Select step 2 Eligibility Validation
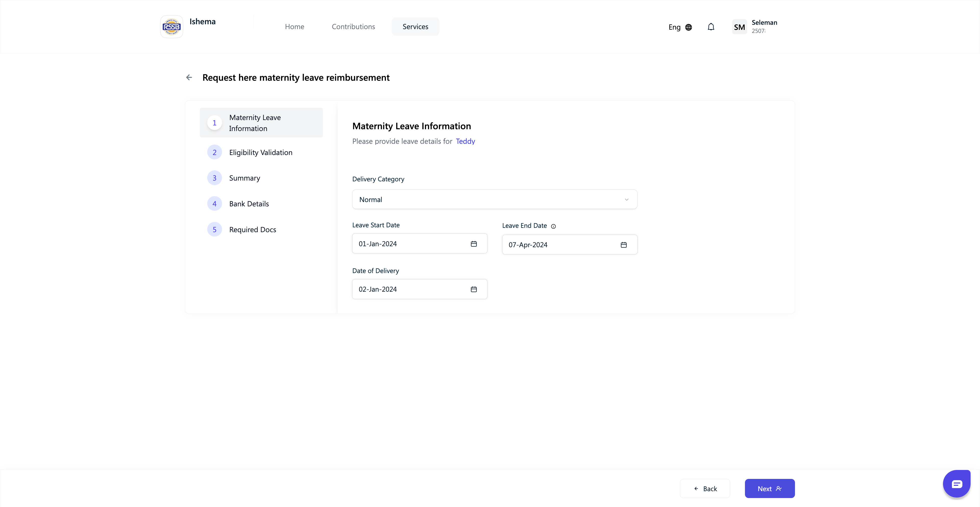 [261, 153]
